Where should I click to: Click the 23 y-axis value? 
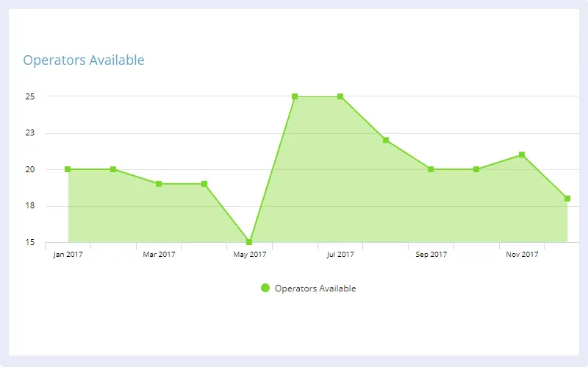pos(30,132)
